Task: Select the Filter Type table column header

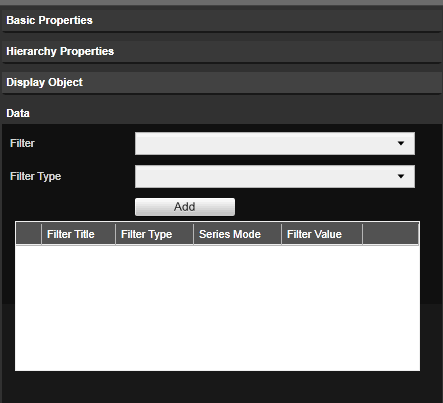Action: [x=154, y=234]
